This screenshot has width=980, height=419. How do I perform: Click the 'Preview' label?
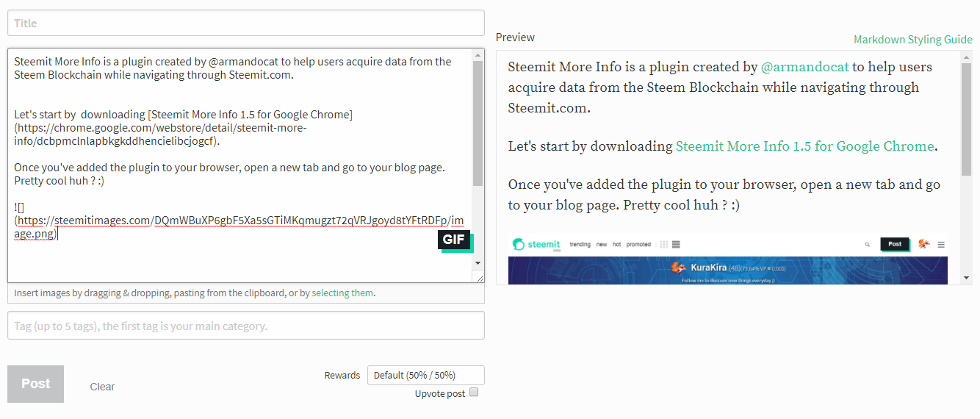tap(515, 37)
